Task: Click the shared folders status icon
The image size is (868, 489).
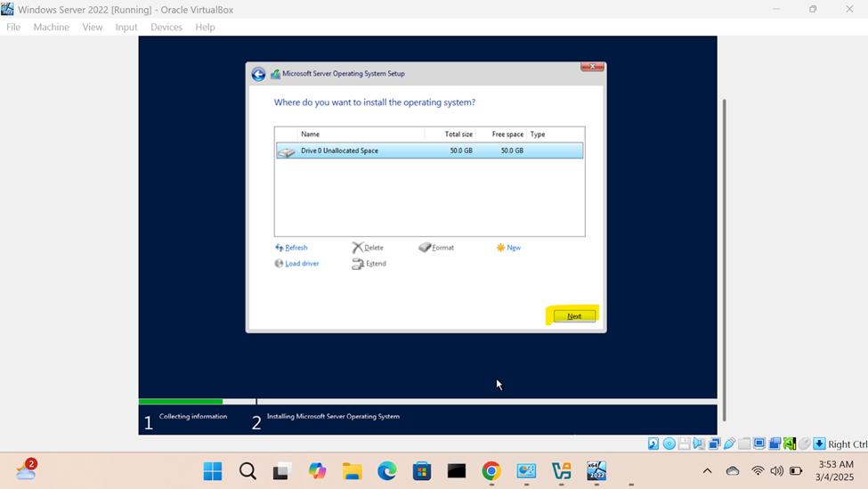Action: point(744,444)
